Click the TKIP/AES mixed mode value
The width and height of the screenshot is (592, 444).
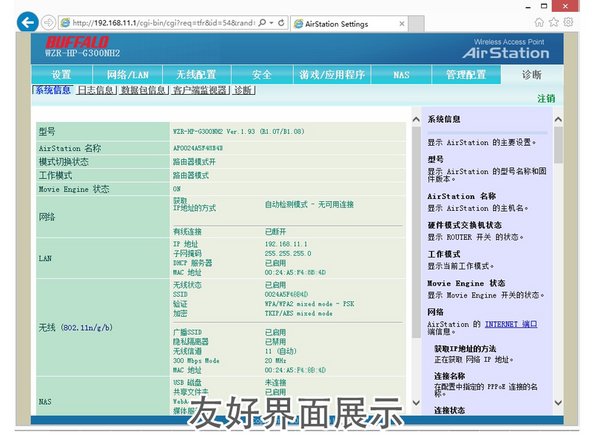(x=299, y=313)
